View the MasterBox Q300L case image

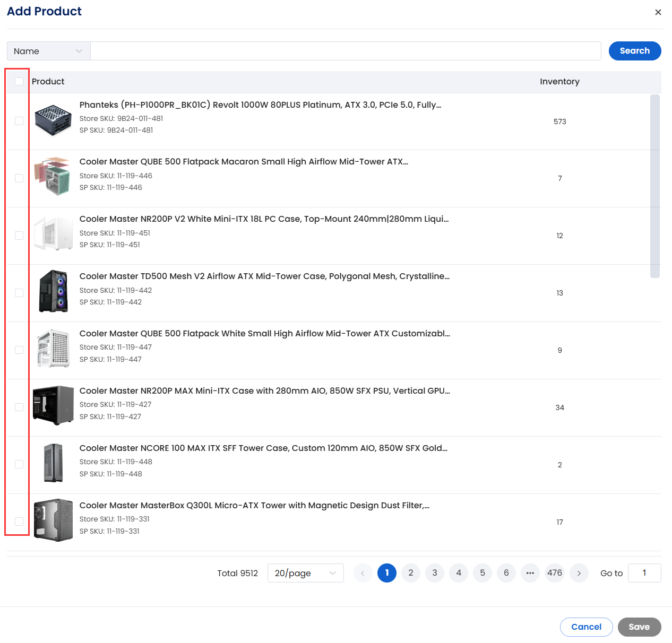point(53,520)
